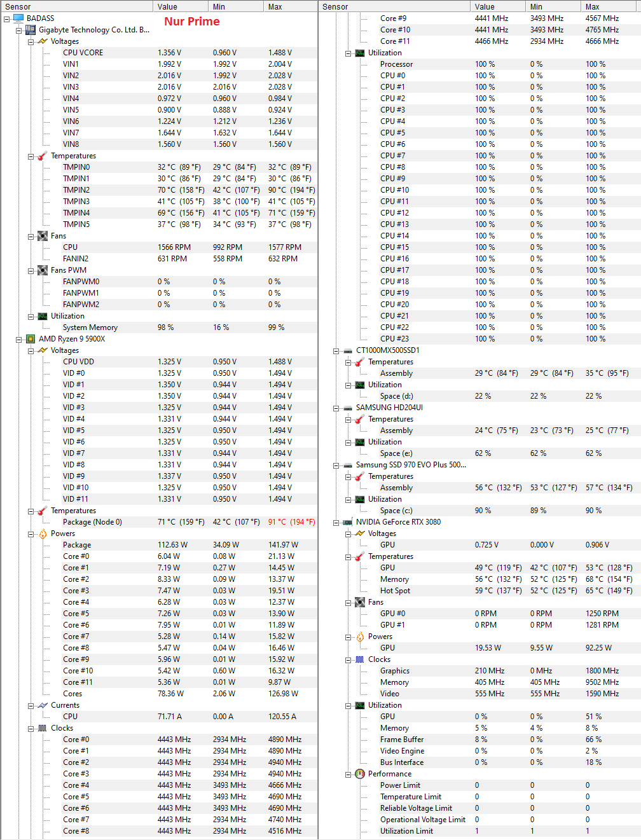This screenshot has width=641, height=840.
Task: Collapse the Temperatures group above Package (Node 0)
Action: click(31, 511)
